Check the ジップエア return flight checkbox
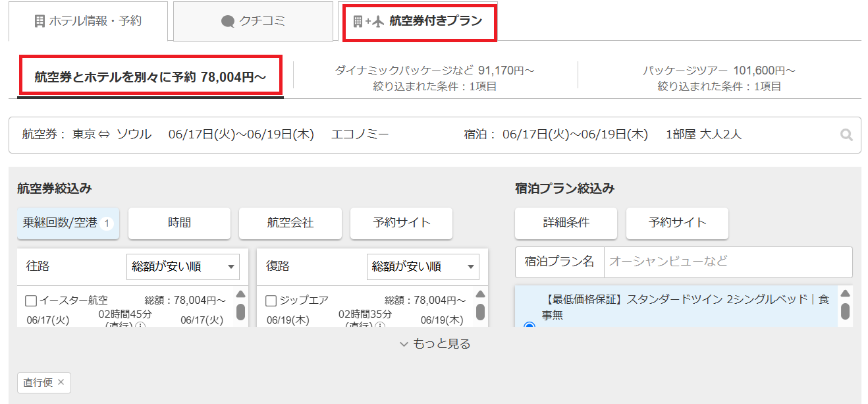This screenshot has width=868, height=404. point(271,301)
